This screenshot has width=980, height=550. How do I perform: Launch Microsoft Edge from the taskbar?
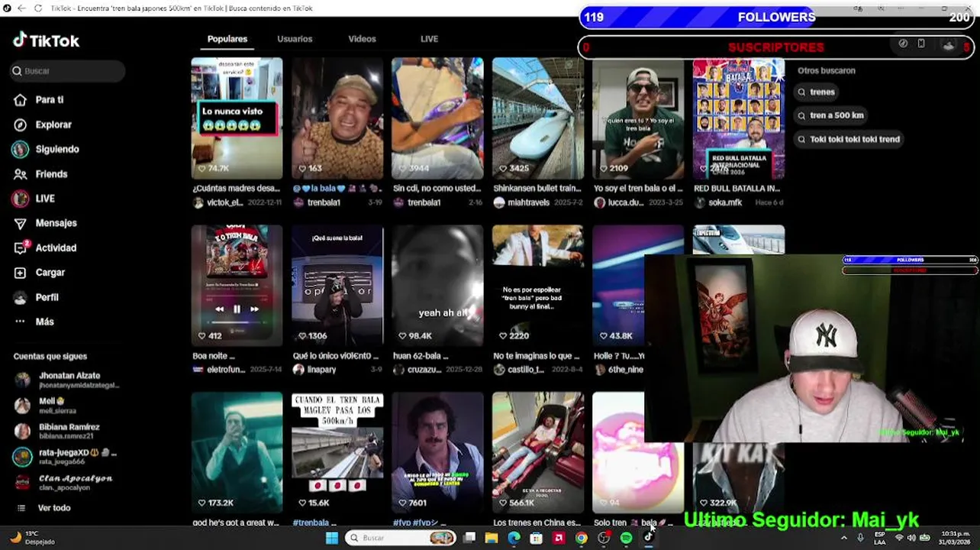tap(514, 538)
